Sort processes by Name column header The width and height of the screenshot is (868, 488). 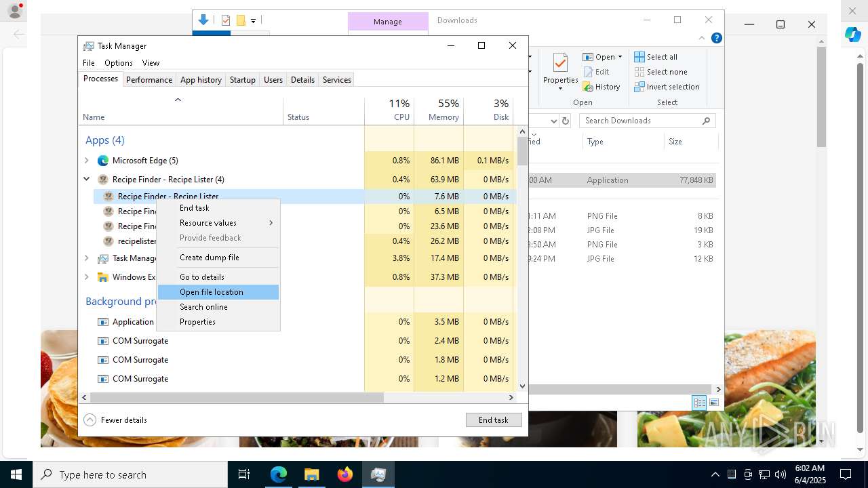click(180, 110)
